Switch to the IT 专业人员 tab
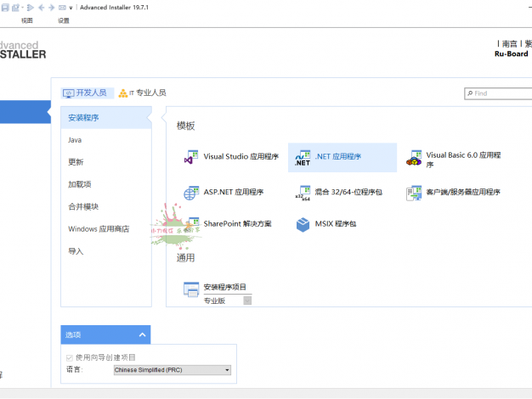This screenshot has height=399, width=532. (142, 93)
